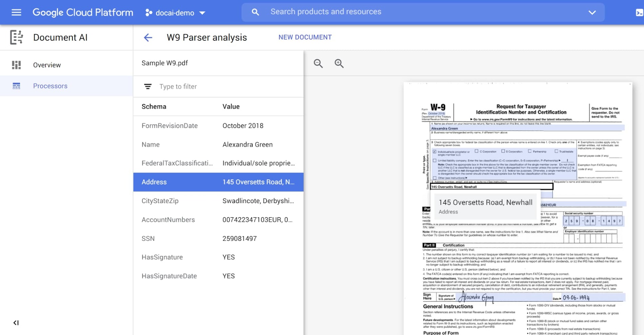Select the CityStateZip schema row
This screenshot has height=335, width=644.
point(218,201)
